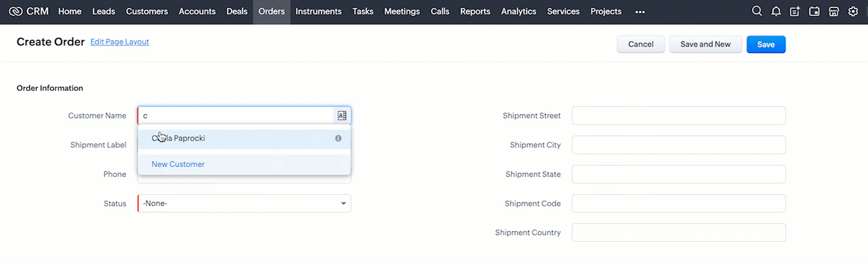Open the Instruments tab

click(x=319, y=12)
